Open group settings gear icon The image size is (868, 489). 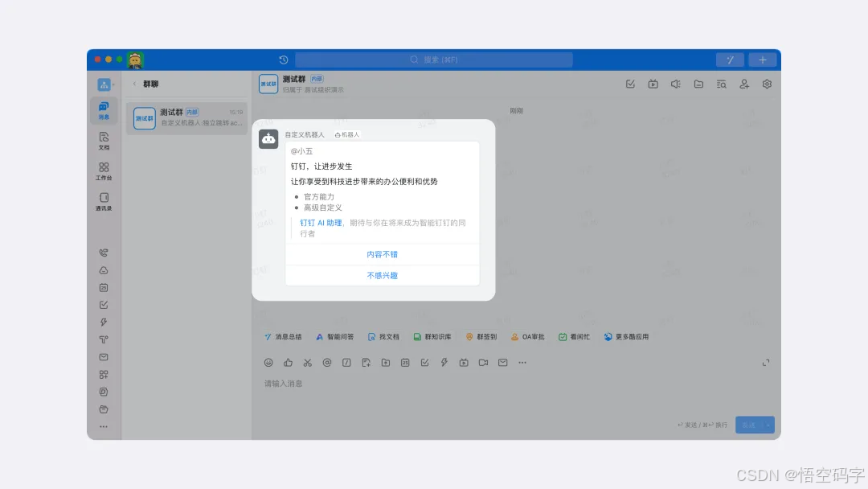[767, 84]
